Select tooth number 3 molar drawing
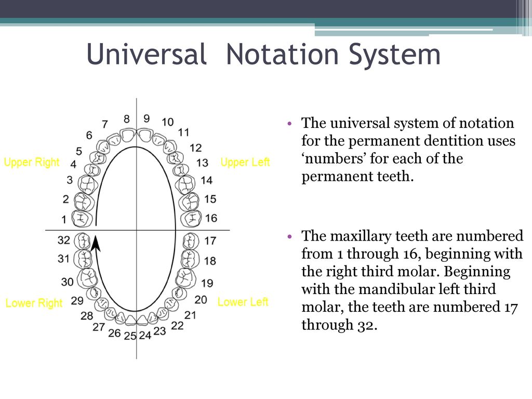Image resolution: width=532 pixels, height=399 pixels. tap(88, 184)
